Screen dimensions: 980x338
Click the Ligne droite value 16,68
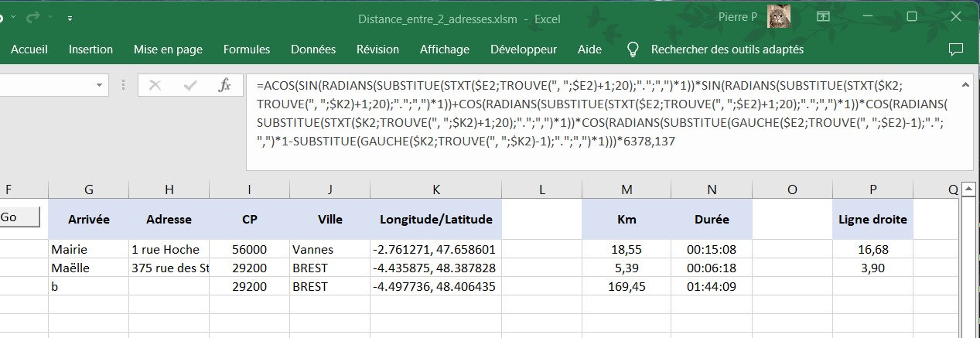(872, 249)
